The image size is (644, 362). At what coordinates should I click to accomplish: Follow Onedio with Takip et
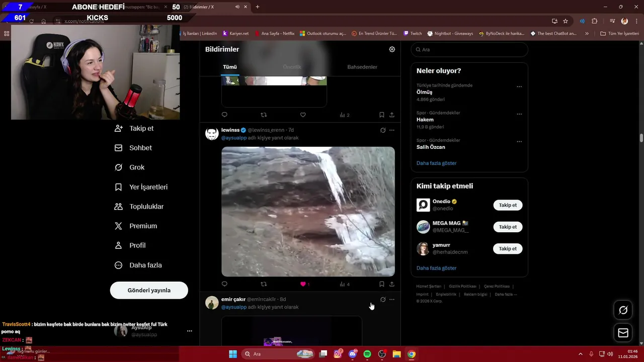tap(508, 205)
